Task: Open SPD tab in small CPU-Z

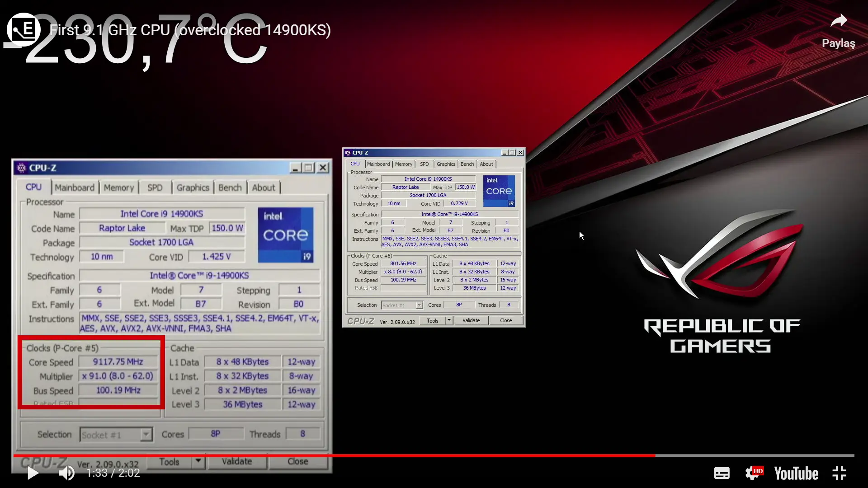Action: coord(424,164)
